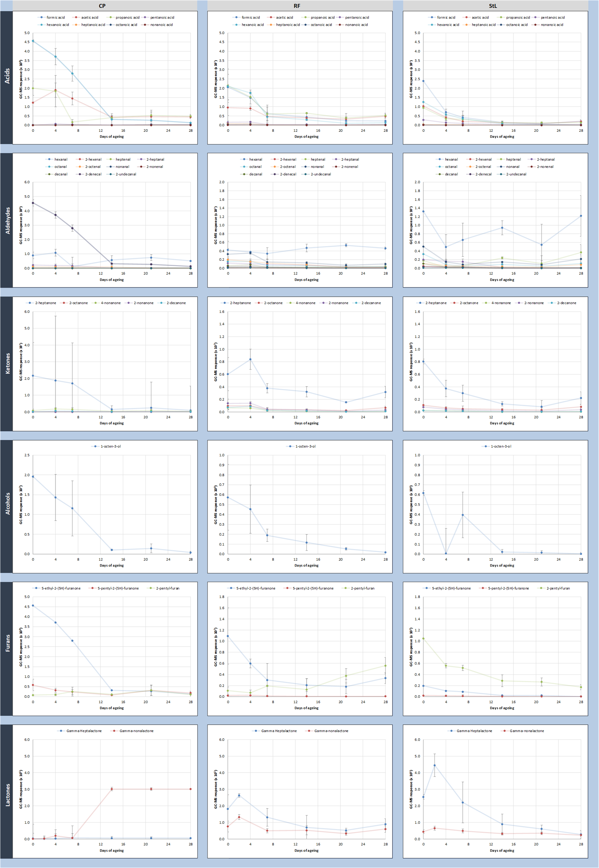The width and height of the screenshot is (599, 868).
Task: Click Gamma-nonalactone legend in RF Lactones chart
Action: click(327, 731)
